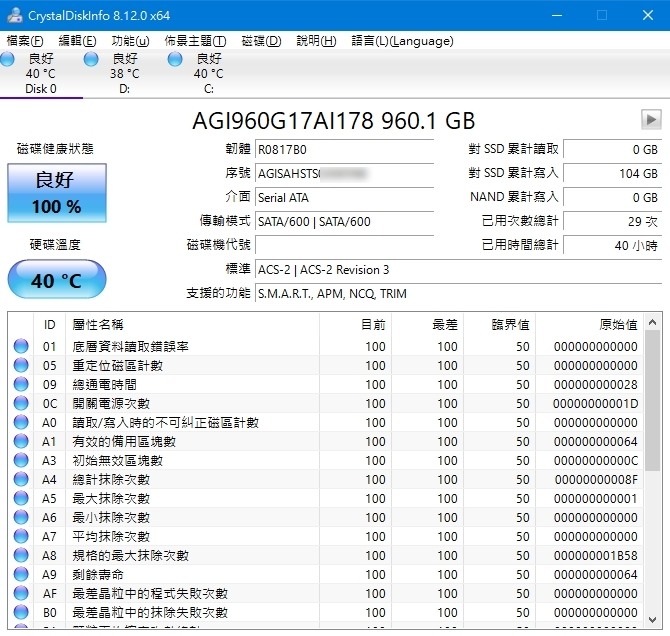Click the NAND 累計寫入 0 GB value
670x636 pixels.
612,197
